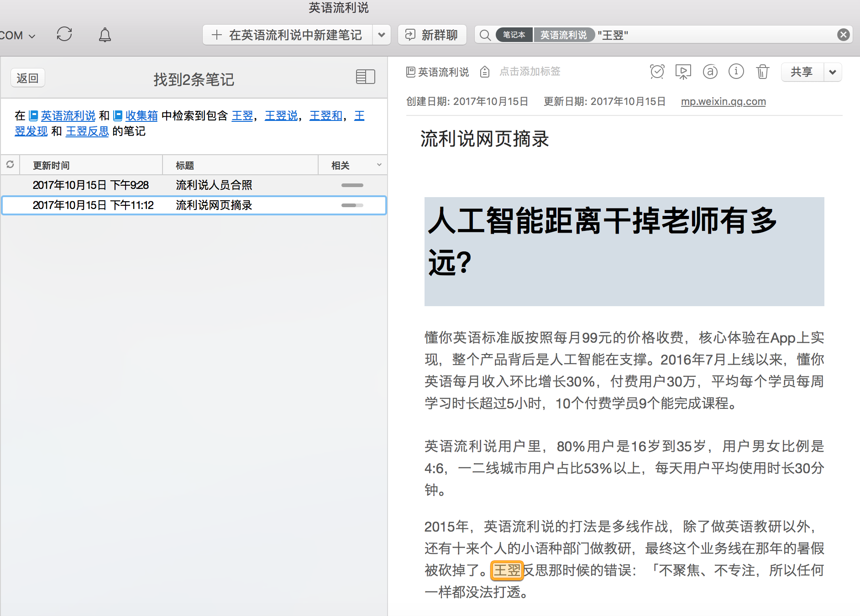
Task: Open note info icon
Action: click(x=736, y=72)
